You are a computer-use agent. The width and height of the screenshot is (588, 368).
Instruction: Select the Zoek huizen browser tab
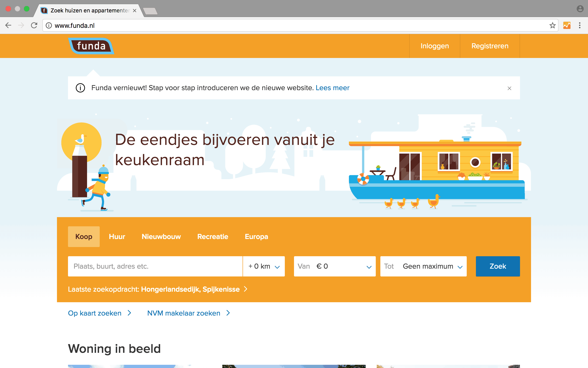tap(89, 11)
